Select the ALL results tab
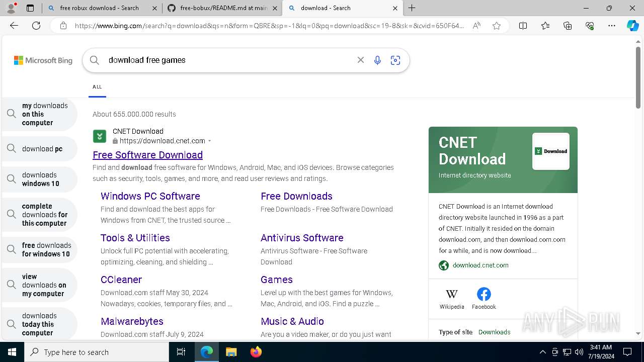This screenshot has height=362, width=644. [x=97, y=87]
